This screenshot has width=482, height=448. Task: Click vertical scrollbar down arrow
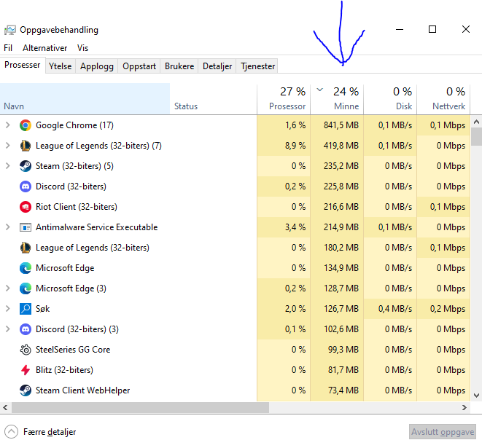[x=476, y=396]
